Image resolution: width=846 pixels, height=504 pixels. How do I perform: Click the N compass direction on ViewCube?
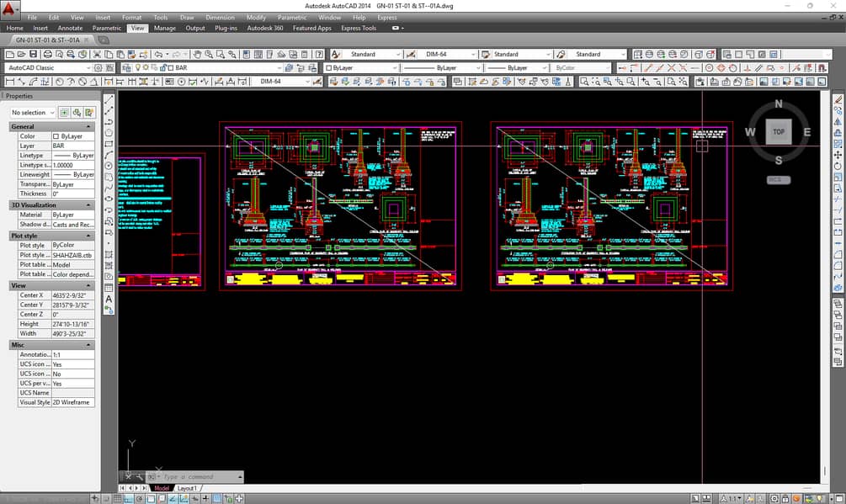tap(779, 104)
